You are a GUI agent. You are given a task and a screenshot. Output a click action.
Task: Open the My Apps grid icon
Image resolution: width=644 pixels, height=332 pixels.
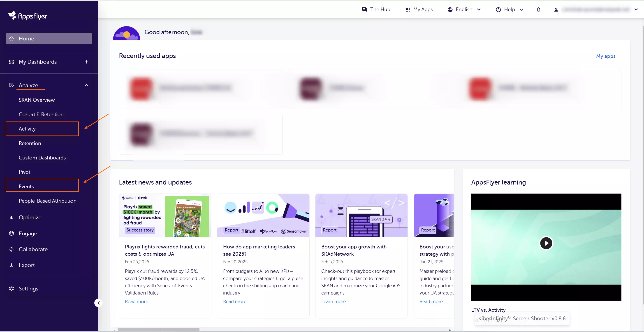click(x=408, y=9)
